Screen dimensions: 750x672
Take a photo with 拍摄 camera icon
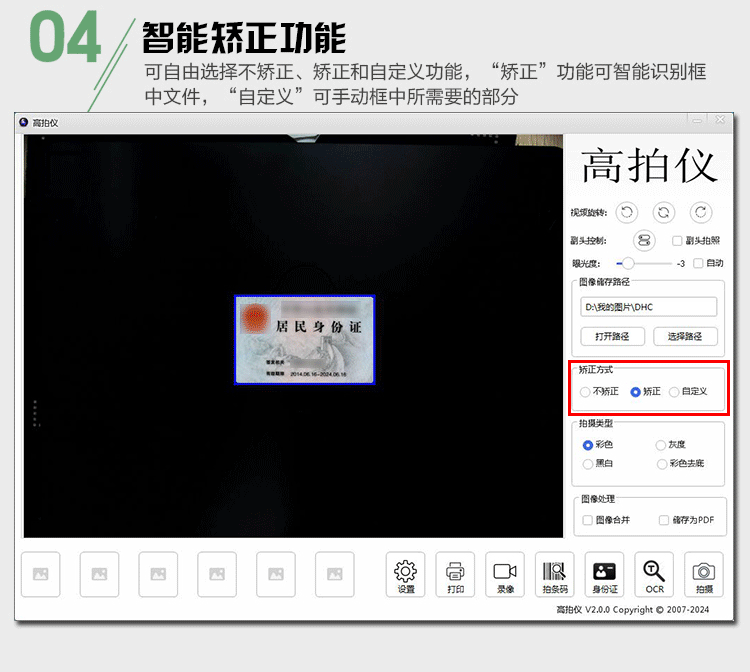[x=704, y=574]
